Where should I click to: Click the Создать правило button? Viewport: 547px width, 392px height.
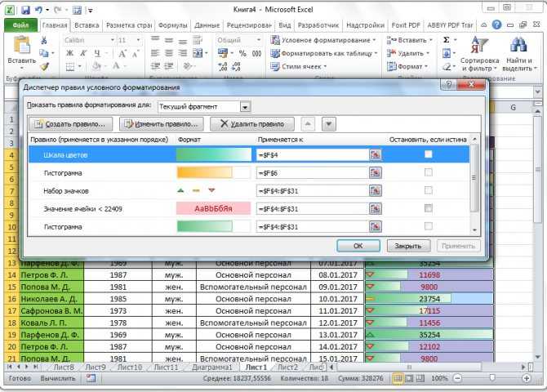tap(71, 124)
